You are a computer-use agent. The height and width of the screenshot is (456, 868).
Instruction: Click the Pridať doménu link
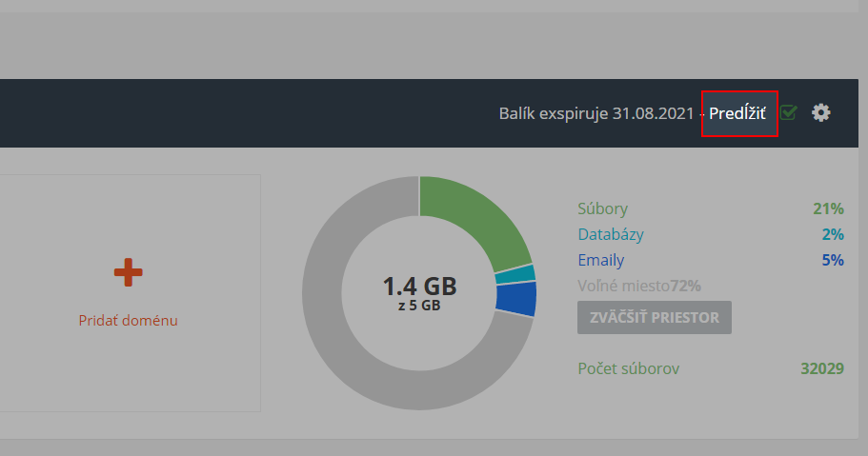tap(128, 321)
